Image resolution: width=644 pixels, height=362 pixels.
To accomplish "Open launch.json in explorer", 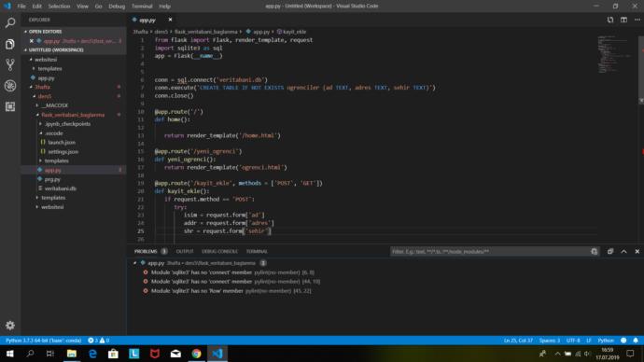I will [62, 143].
